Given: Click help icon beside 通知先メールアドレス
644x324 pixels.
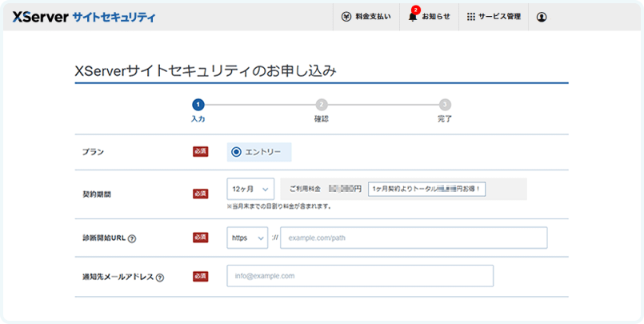Looking at the screenshot, I should tap(160, 278).
